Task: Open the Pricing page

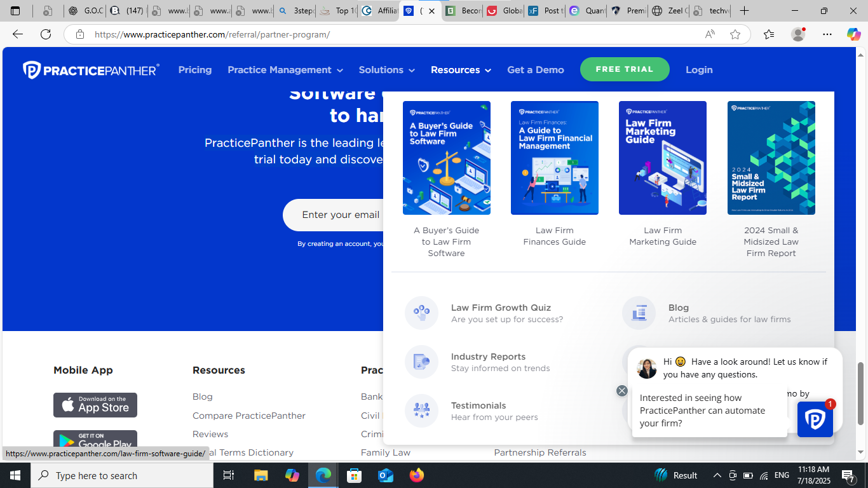Action: point(195,70)
